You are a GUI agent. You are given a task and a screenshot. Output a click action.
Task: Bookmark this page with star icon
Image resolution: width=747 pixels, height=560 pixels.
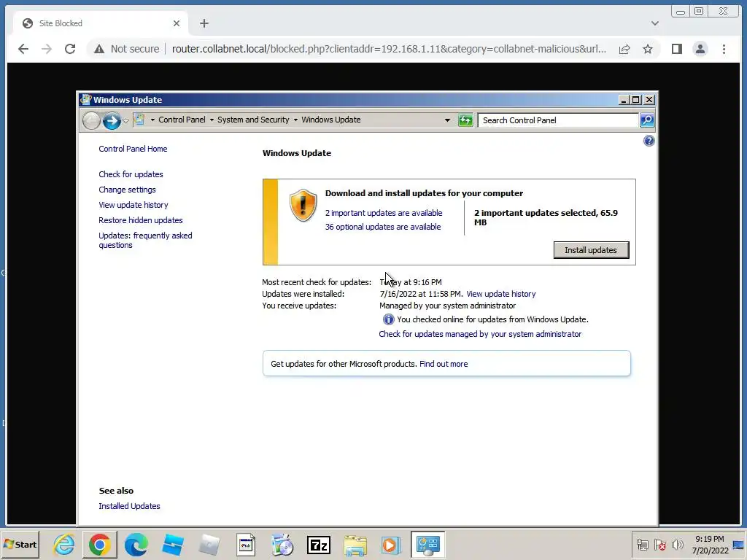tap(648, 49)
